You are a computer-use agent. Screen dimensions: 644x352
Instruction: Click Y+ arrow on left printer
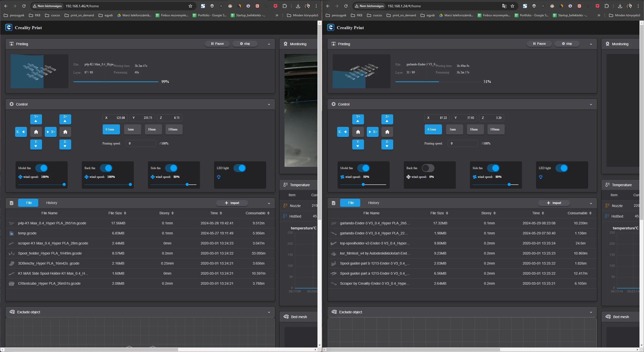click(x=36, y=119)
